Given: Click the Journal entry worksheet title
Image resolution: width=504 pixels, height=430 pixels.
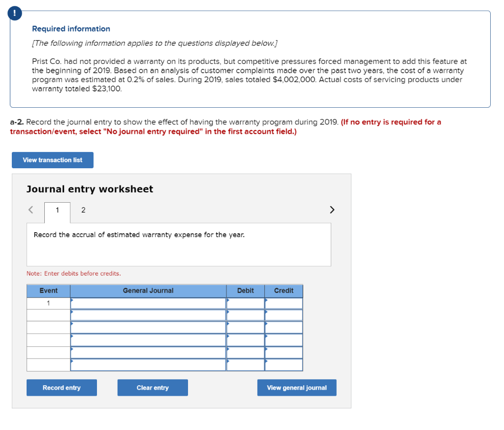Looking at the screenshot, I should (x=90, y=189).
